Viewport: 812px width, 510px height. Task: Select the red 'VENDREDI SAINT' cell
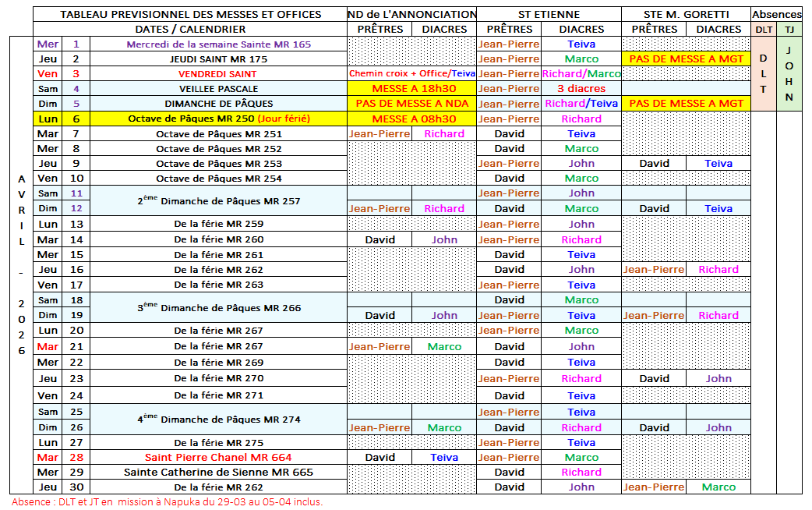218,74
